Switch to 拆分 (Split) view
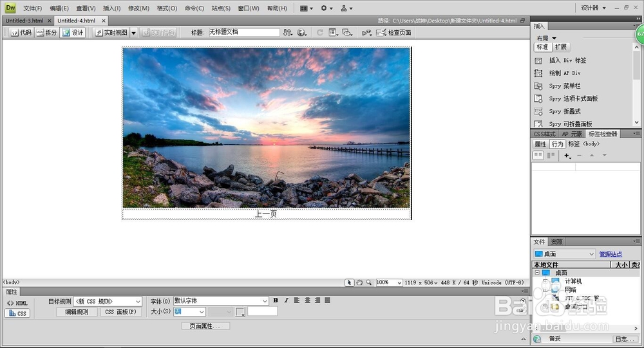Screen dimensions: 644x348 tap(46, 32)
